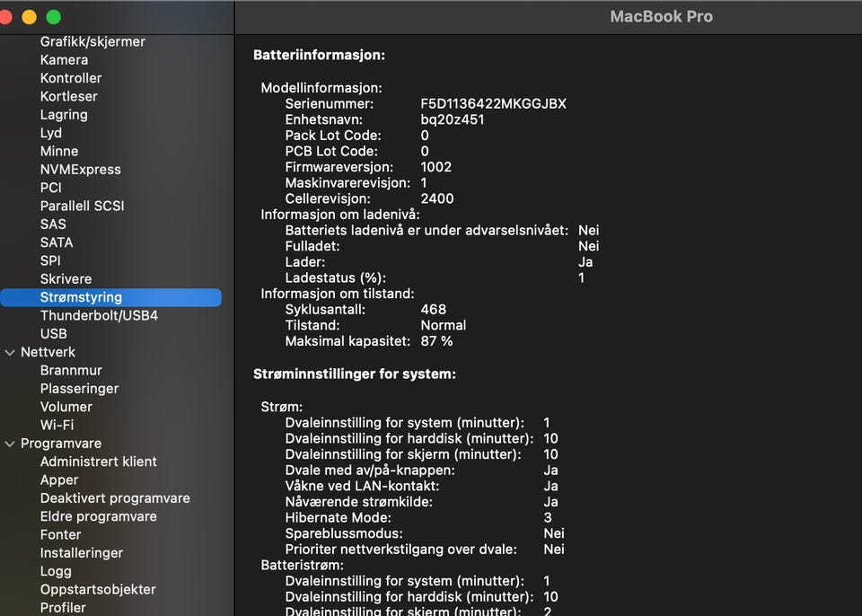This screenshot has height=616, width=862.
Task: Click Maksimal kapasitet value 87 %
Action: click(436, 341)
